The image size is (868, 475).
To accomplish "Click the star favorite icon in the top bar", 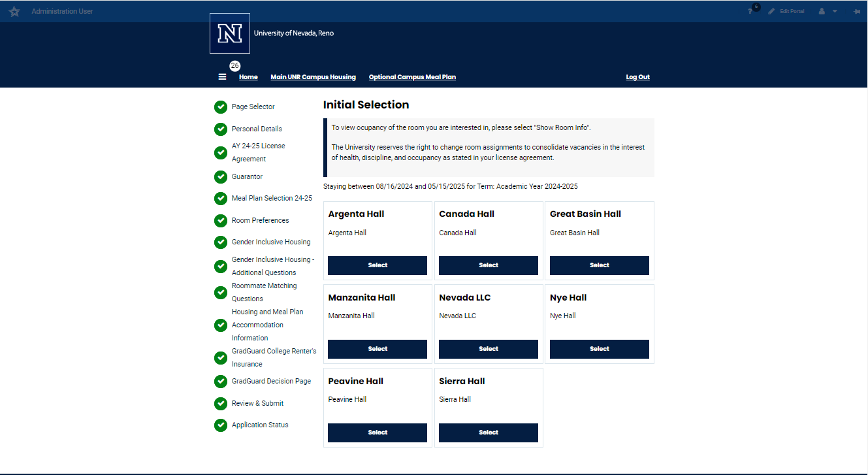I will (14, 10).
